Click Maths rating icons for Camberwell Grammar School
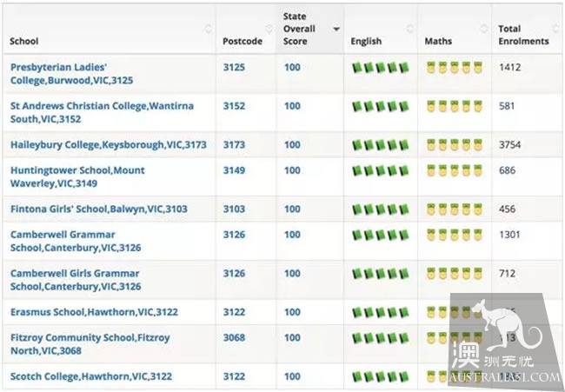Screen dimensions: 565x392 [455, 235]
